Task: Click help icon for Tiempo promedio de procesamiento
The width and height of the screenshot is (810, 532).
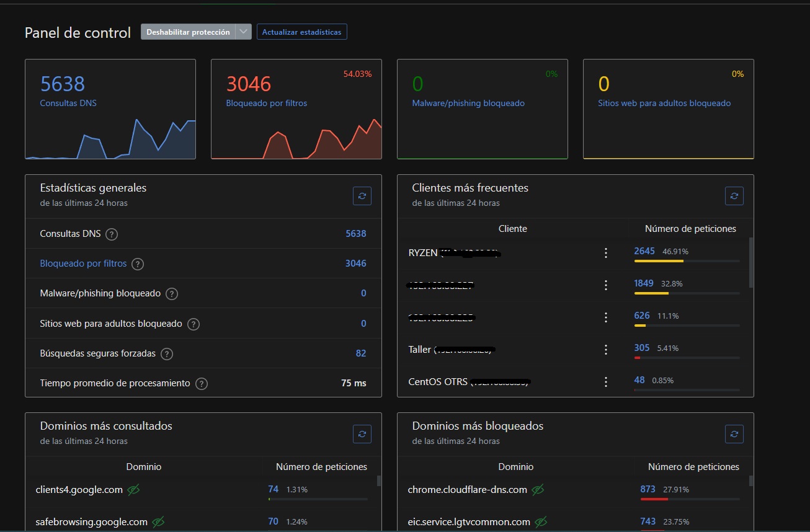Action: coord(201,384)
